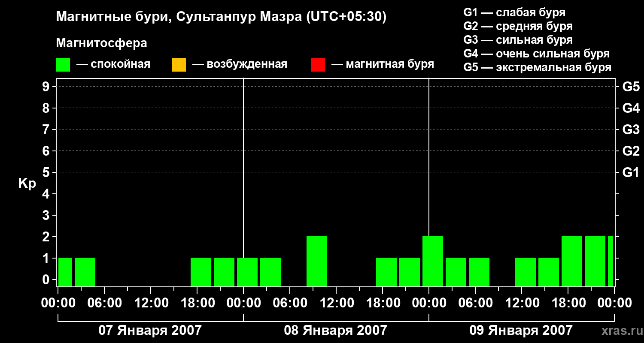Click the "G4" storm-scale tick beside the Kp 8 gridline
This screenshot has height=343, width=644.
[x=631, y=108]
